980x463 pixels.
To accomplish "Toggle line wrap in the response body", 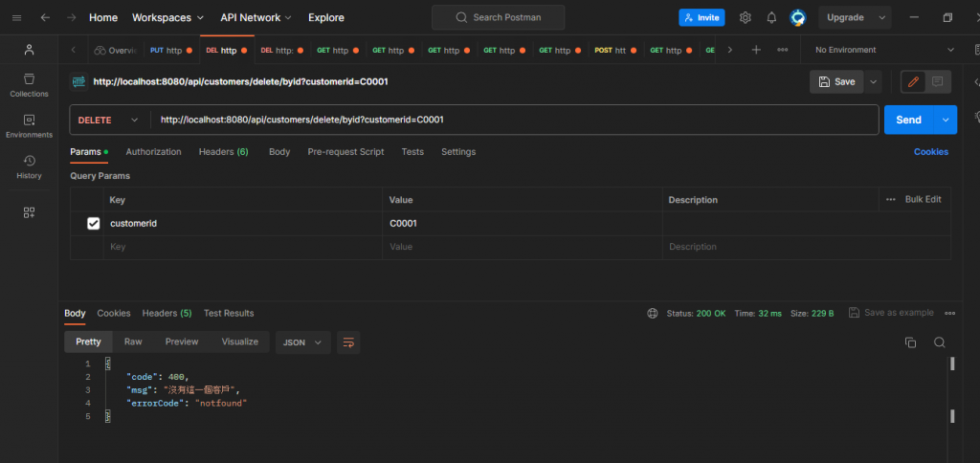I will 348,342.
